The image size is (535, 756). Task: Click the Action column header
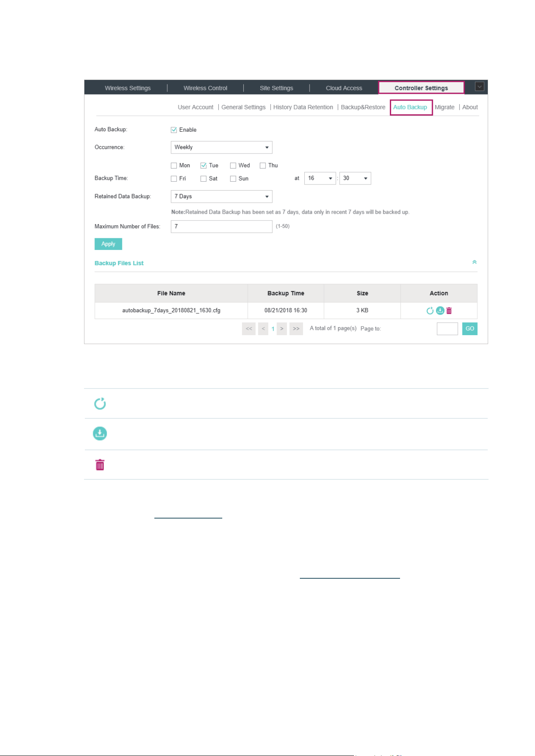pos(439,293)
